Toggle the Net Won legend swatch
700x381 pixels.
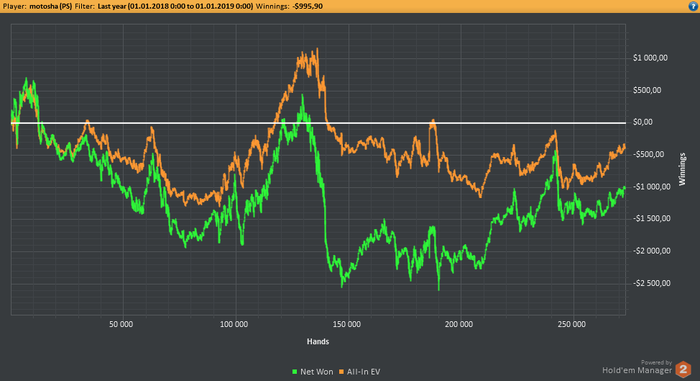coord(295,372)
